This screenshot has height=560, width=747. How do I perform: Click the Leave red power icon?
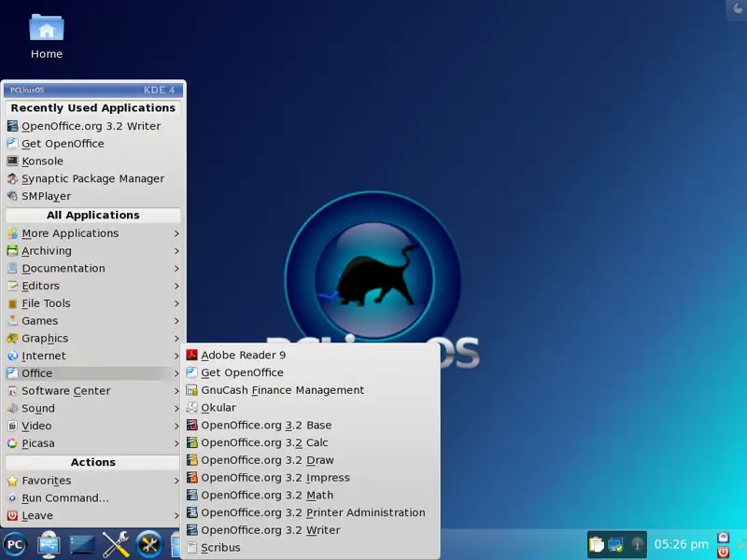[12, 516]
